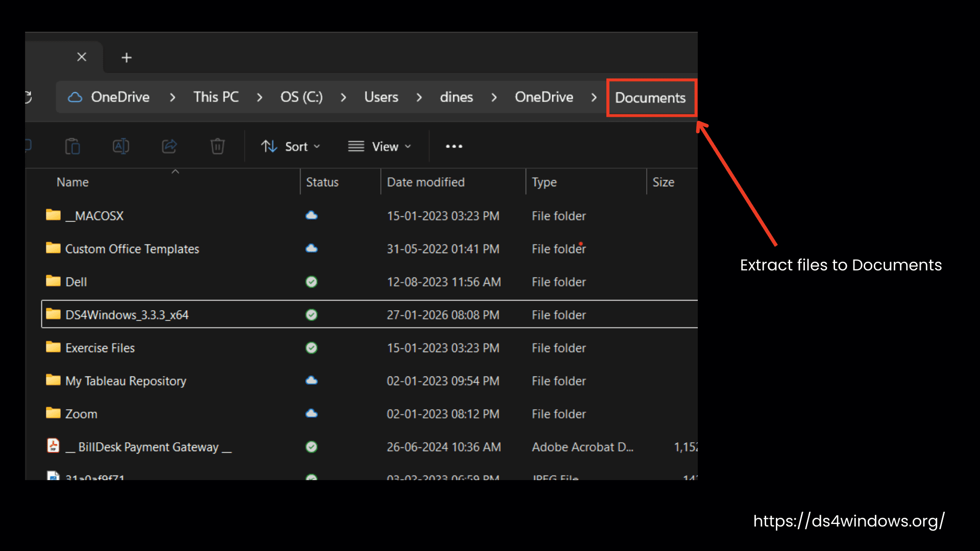Open the Sort dropdown
The height and width of the screenshot is (551, 980).
[290, 146]
